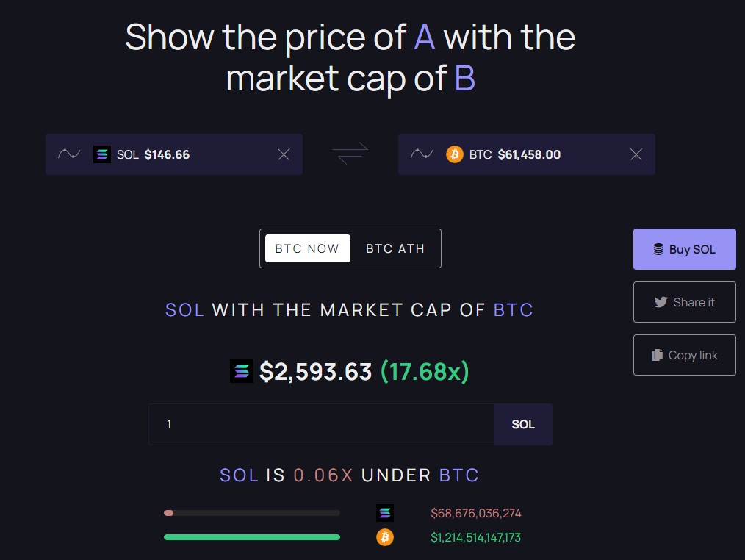Click the green BTC market cap bar
Image resolution: width=745 pixels, height=560 pixels.
coord(251,537)
